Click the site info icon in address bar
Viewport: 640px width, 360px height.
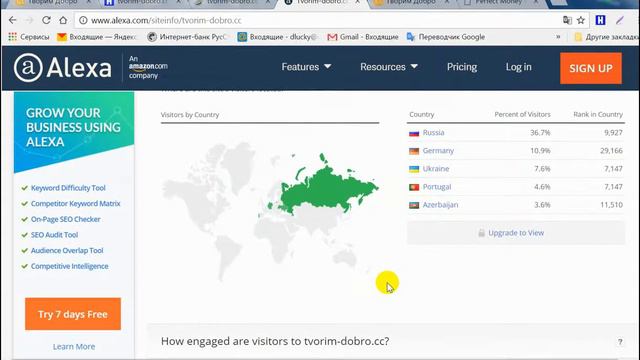(83, 20)
